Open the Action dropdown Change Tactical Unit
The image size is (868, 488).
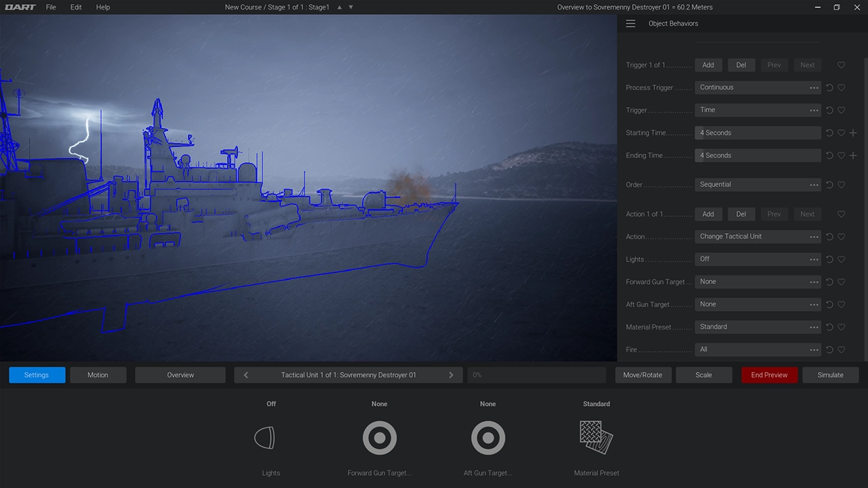click(757, 237)
